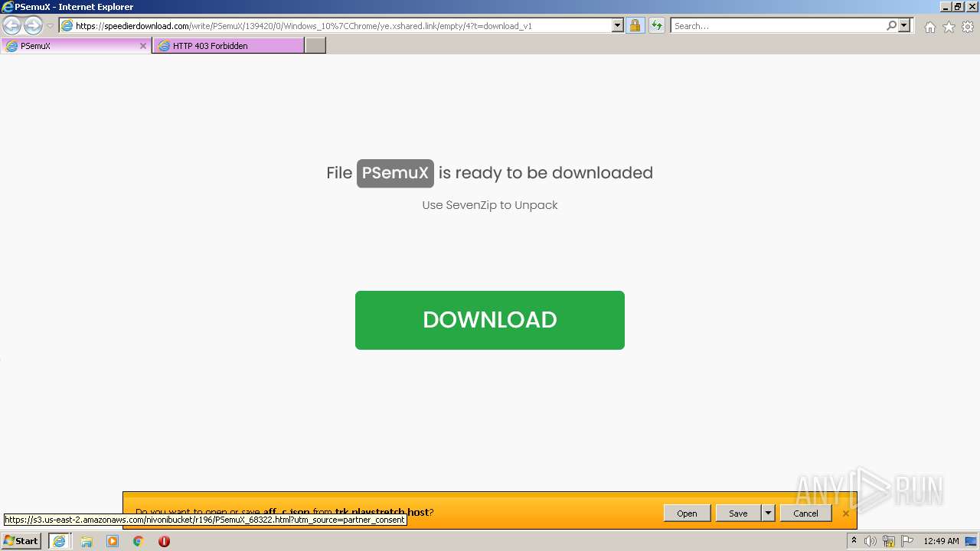Click the security lock icon
Screen dimensions: 980x551
[635, 26]
